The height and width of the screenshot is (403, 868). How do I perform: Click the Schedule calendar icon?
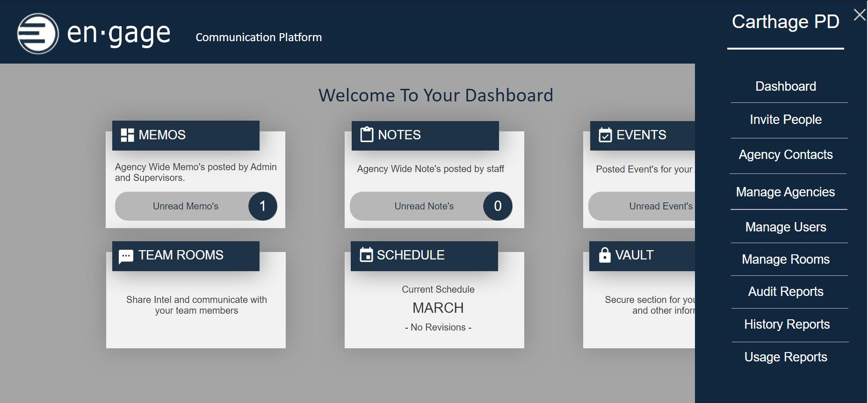click(x=366, y=255)
